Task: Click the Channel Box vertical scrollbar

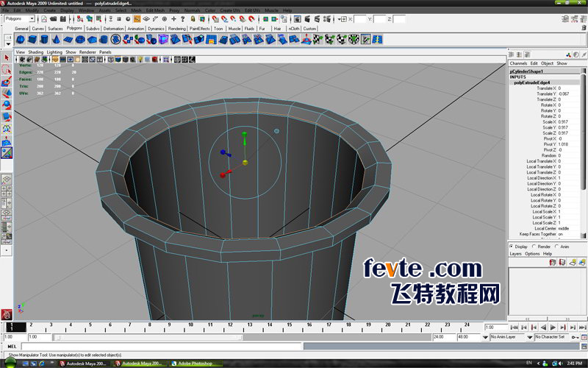Action: pyautogui.click(x=583, y=153)
